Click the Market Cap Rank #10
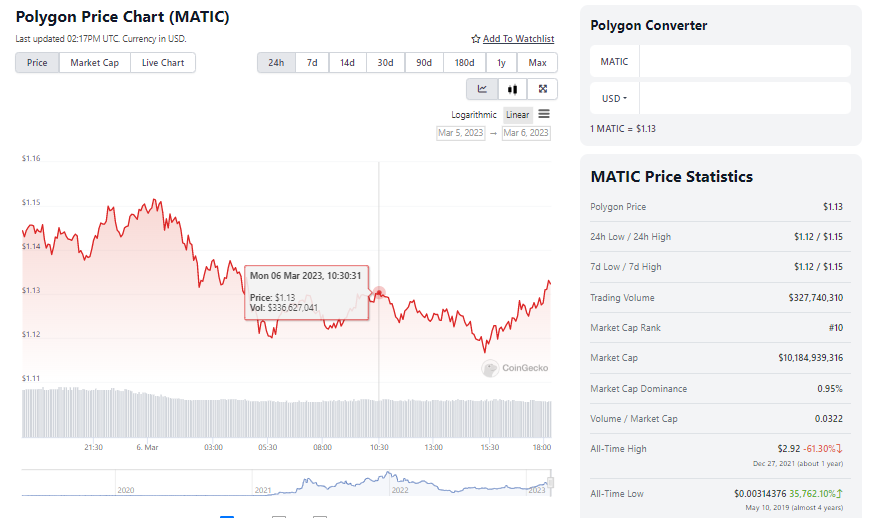874x518 pixels. click(836, 328)
